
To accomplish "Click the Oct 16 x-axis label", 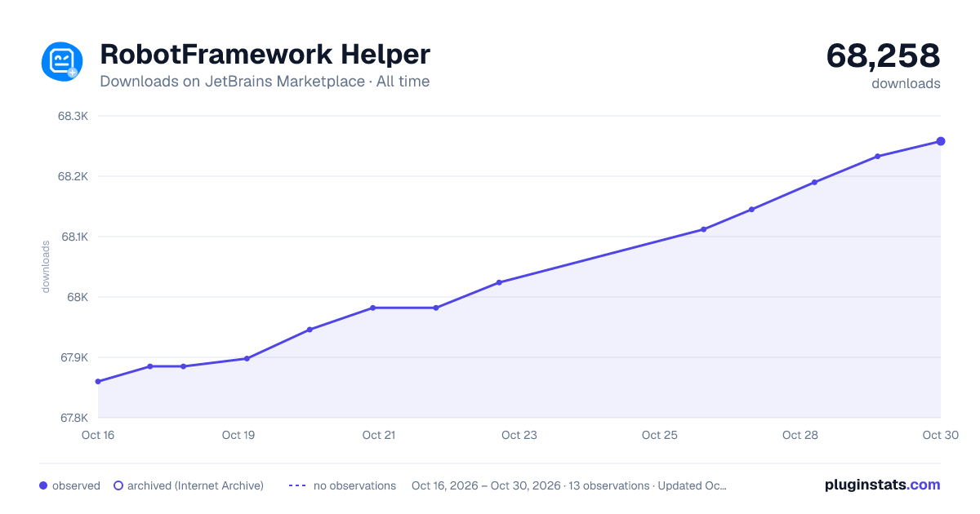I will (x=98, y=435).
